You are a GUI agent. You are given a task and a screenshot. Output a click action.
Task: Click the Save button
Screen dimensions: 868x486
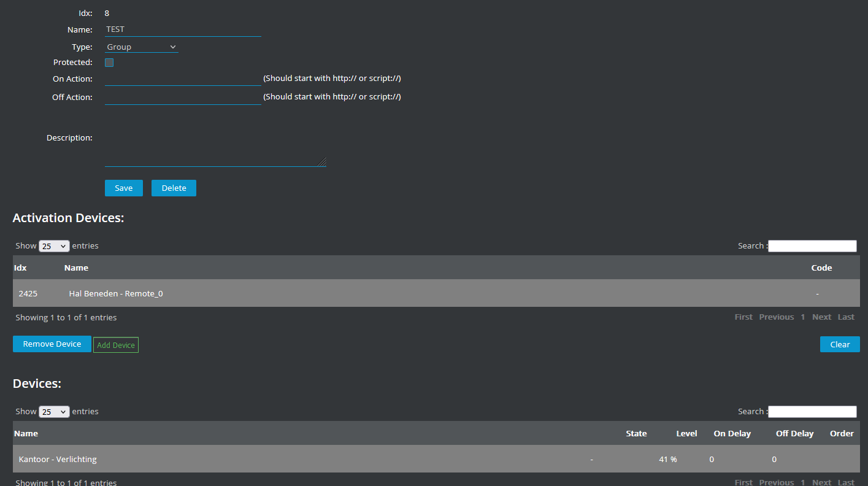click(x=123, y=188)
